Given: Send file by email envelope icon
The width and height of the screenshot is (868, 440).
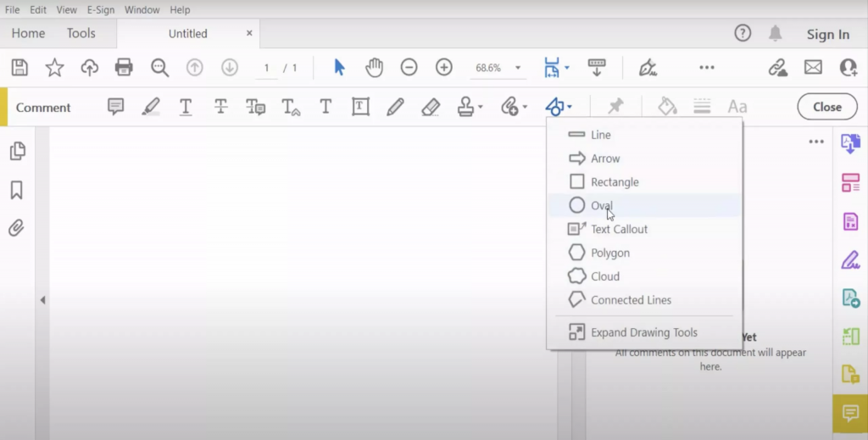Looking at the screenshot, I should tap(813, 68).
